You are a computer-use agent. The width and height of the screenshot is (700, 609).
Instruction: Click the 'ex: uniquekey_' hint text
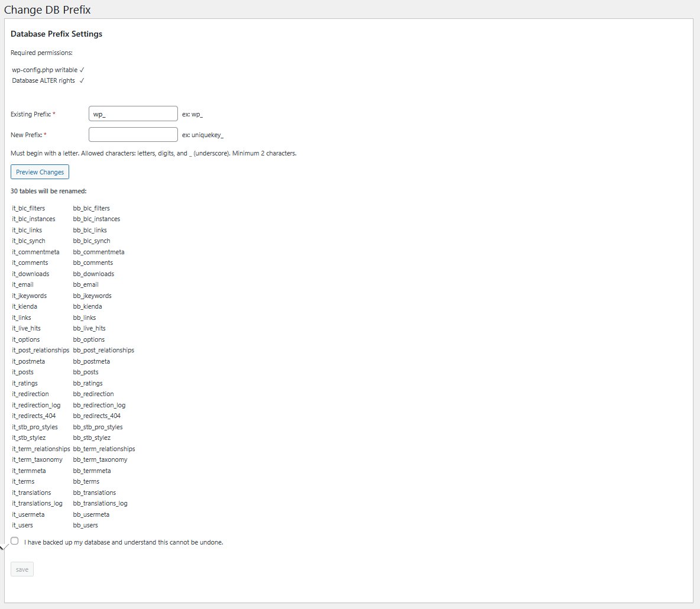(203, 135)
